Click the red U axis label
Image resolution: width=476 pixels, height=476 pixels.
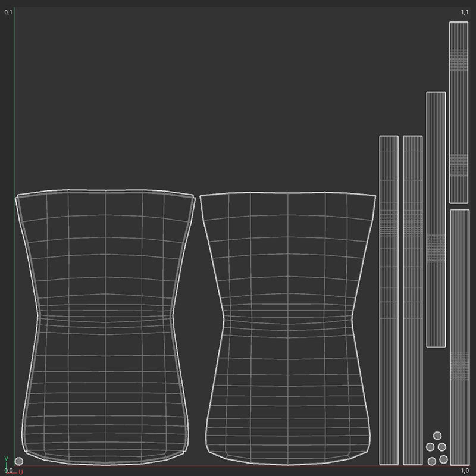(21, 472)
